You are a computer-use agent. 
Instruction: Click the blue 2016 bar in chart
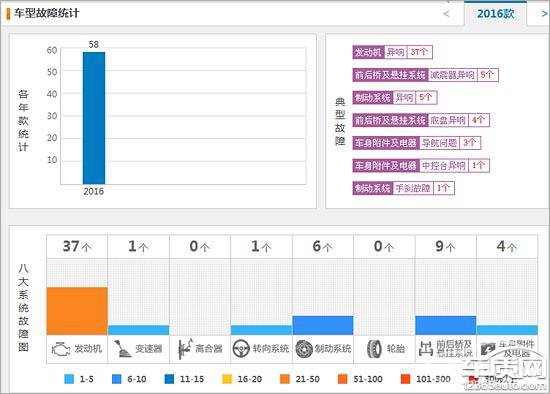(x=94, y=118)
